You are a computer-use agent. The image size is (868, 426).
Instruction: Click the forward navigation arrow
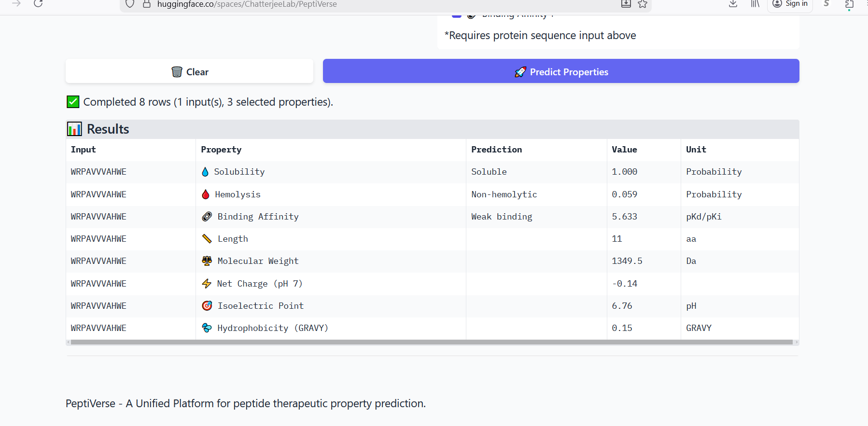pos(16,3)
